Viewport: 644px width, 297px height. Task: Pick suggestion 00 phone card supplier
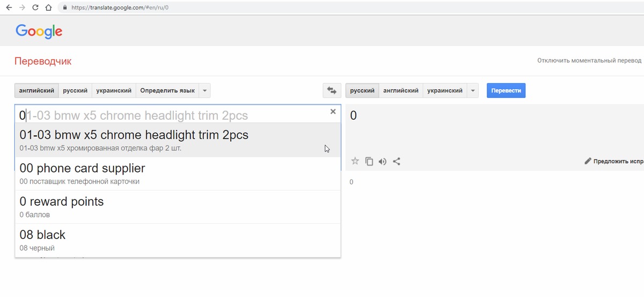pos(178,173)
